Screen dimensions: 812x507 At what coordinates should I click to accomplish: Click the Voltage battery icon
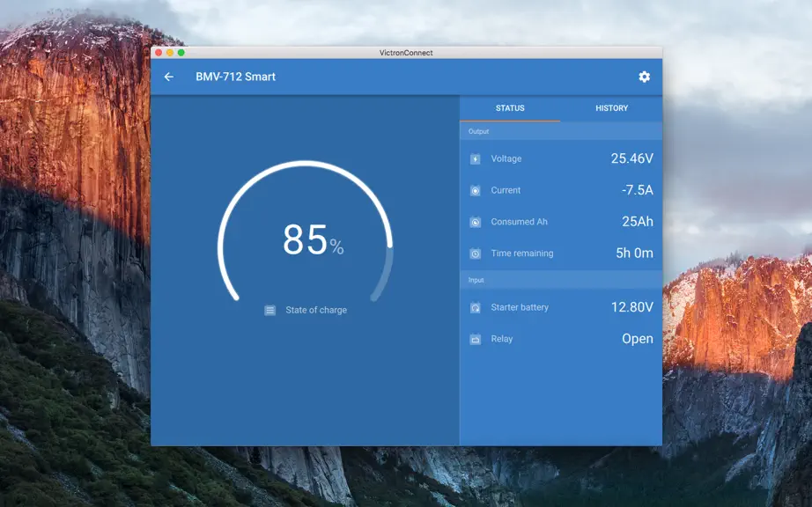(475, 158)
